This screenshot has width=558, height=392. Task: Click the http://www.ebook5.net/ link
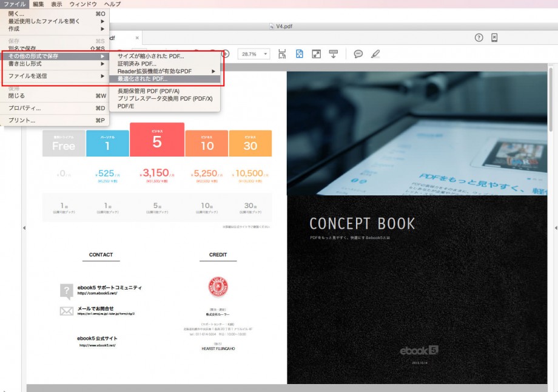click(97, 345)
